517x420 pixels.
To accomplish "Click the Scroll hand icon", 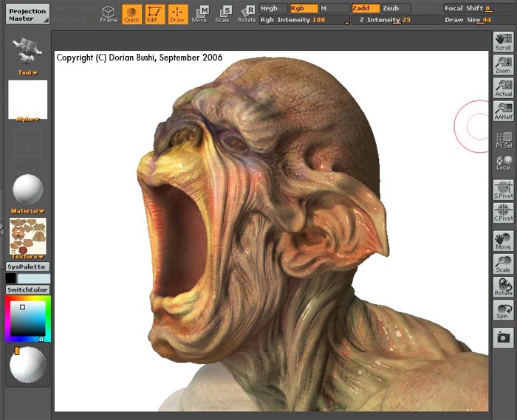I will tap(503, 42).
